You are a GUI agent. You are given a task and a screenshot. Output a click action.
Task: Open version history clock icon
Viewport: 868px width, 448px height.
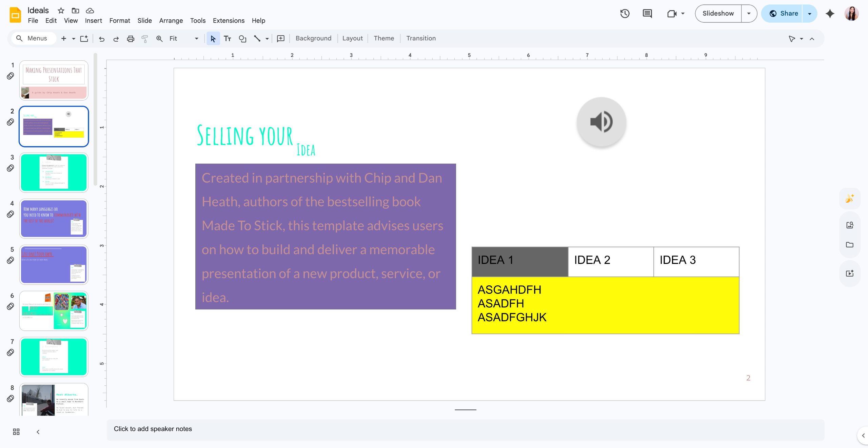click(x=625, y=14)
